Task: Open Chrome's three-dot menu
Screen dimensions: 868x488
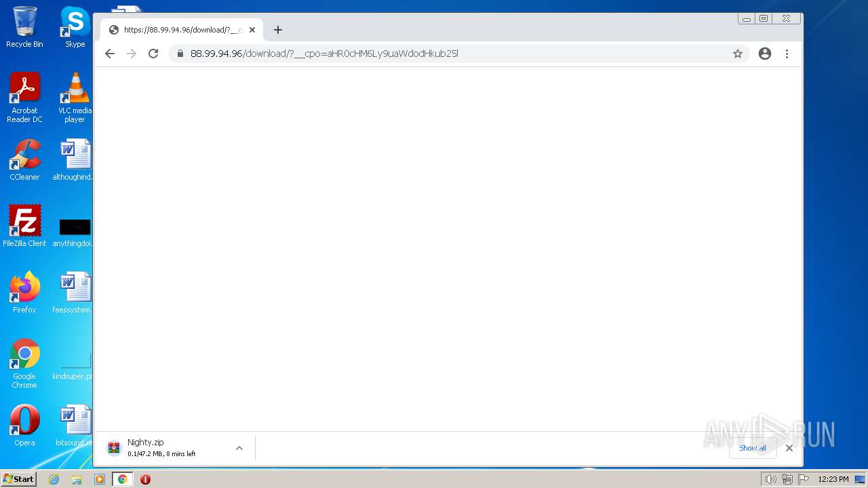Action: point(787,54)
